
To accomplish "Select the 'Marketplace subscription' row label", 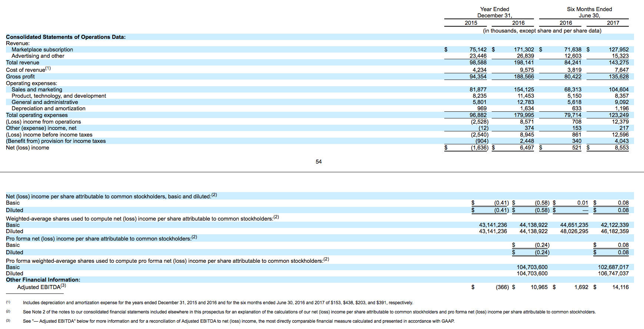I will click(x=42, y=50).
